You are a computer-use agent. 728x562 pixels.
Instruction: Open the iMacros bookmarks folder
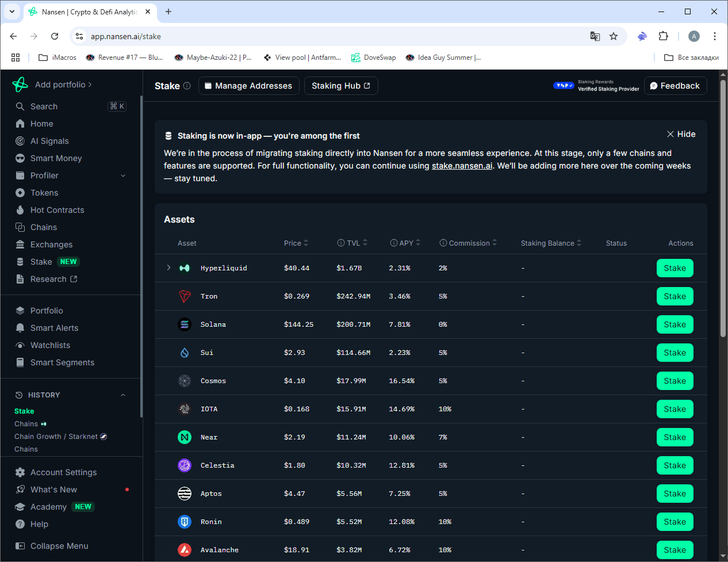pyautogui.click(x=58, y=58)
